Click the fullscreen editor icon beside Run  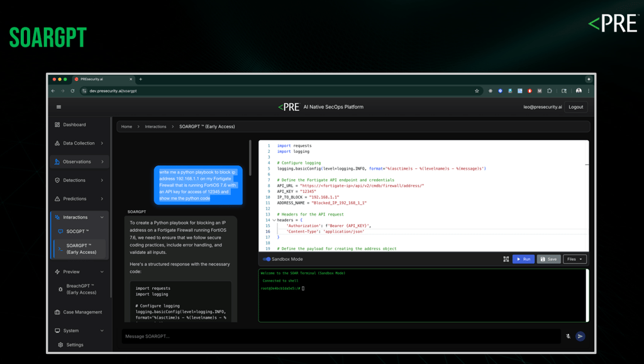click(x=506, y=259)
